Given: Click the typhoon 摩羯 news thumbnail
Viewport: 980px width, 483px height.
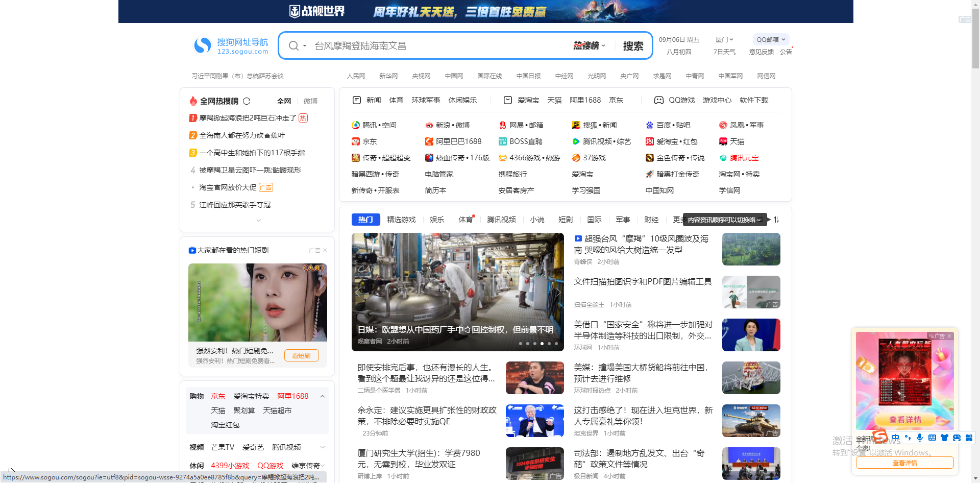Looking at the screenshot, I should click(751, 249).
